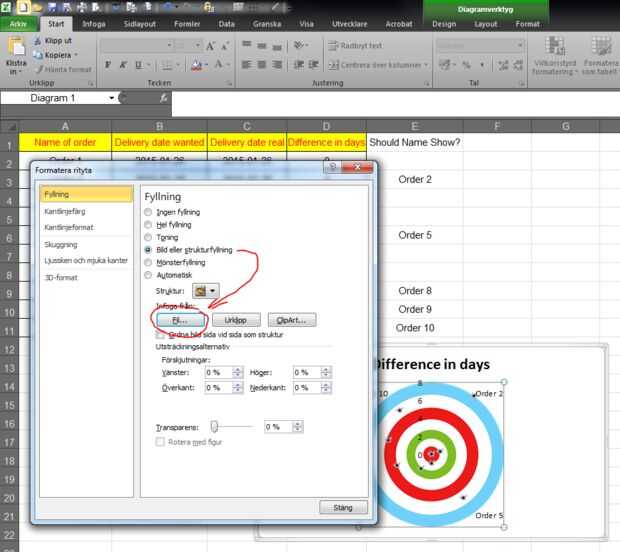The width and height of the screenshot is (620, 552).
Task: Click the Urklipp button in dialog
Action: 236,320
